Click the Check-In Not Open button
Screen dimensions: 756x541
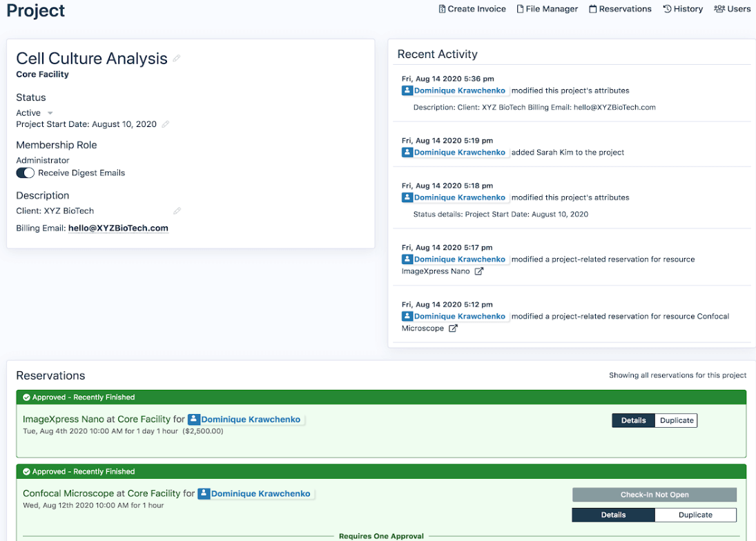(654, 495)
